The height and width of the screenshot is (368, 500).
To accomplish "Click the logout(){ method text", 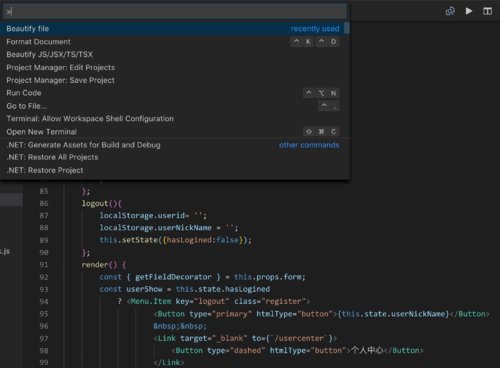I will point(102,203).
